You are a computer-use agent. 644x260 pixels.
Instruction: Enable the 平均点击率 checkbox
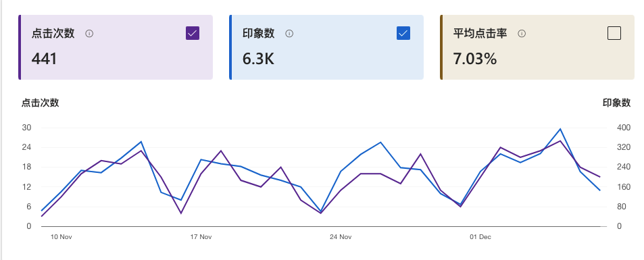614,33
